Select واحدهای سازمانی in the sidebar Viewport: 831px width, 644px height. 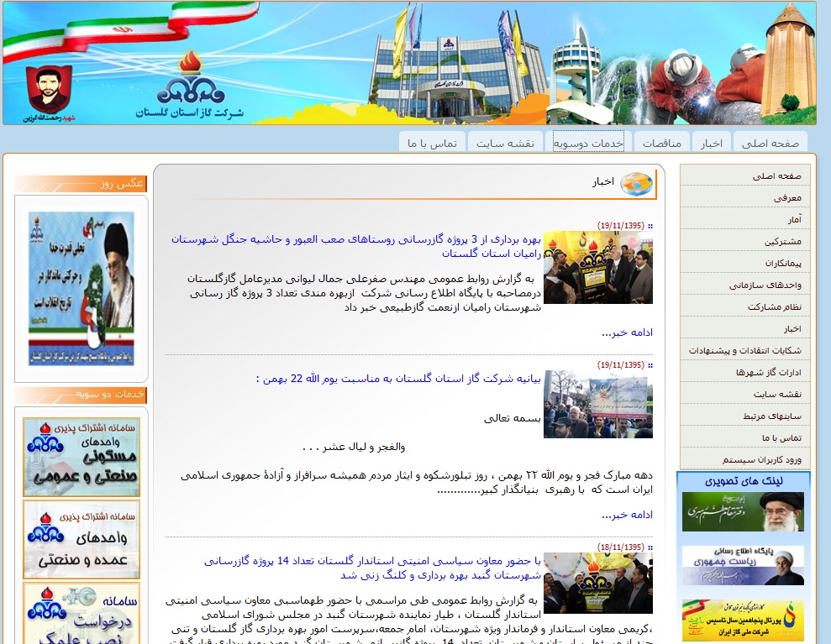(745, 285)
